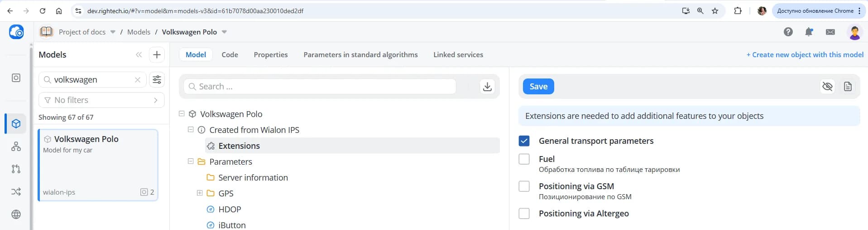
Task: Go to Models in the breadcrumb
Action: click(x=139, y=32)
